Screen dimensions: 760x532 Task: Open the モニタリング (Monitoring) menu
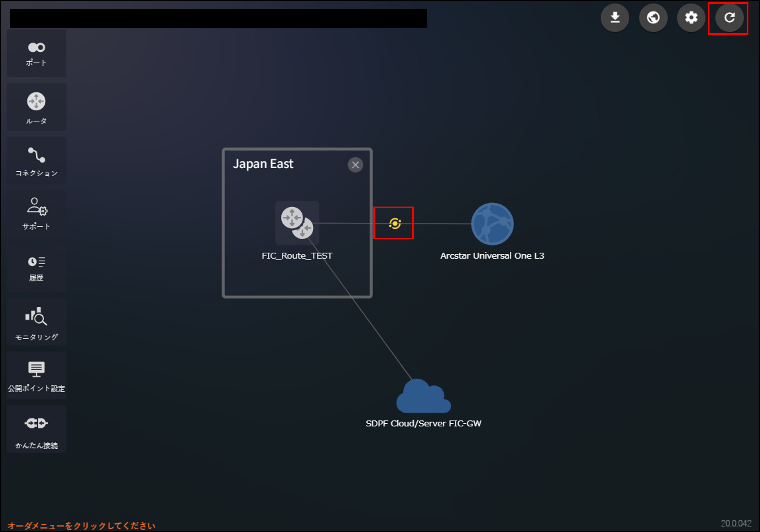(36, 322)
